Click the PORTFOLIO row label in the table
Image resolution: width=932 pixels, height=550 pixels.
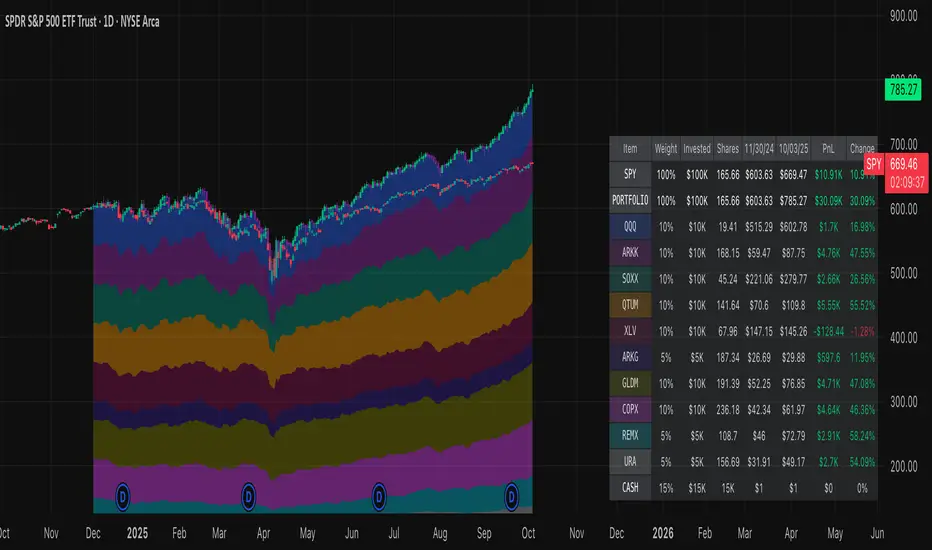click(630, 200)
